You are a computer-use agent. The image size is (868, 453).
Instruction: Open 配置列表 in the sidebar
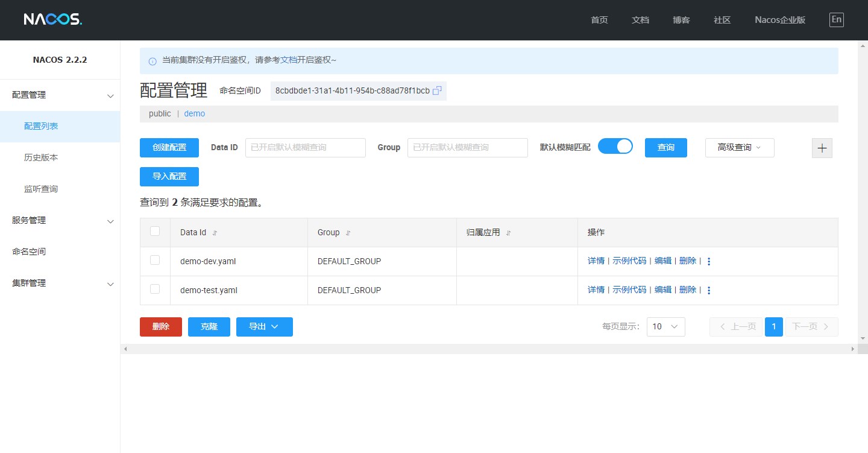click(x=60, y=127)
